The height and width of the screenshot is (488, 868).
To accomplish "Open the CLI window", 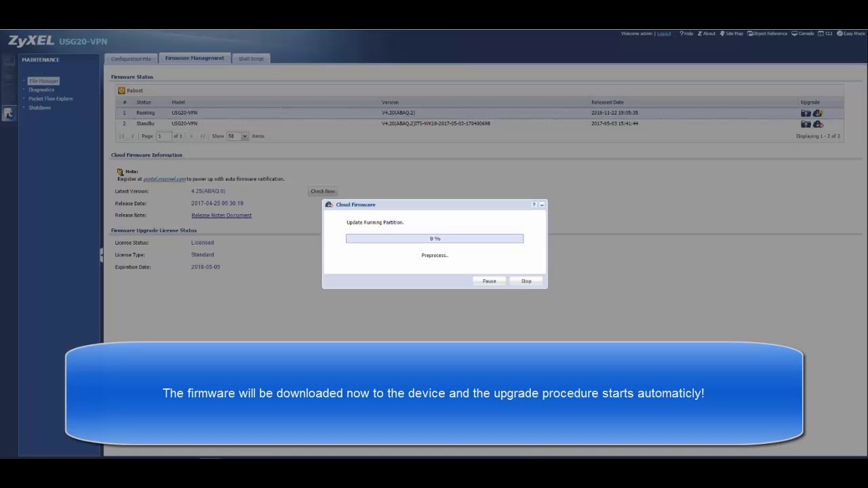I will click(825, 33).
